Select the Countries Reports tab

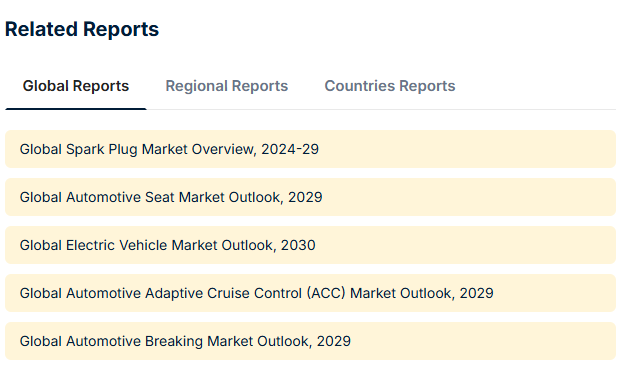(x=390, y=86)
